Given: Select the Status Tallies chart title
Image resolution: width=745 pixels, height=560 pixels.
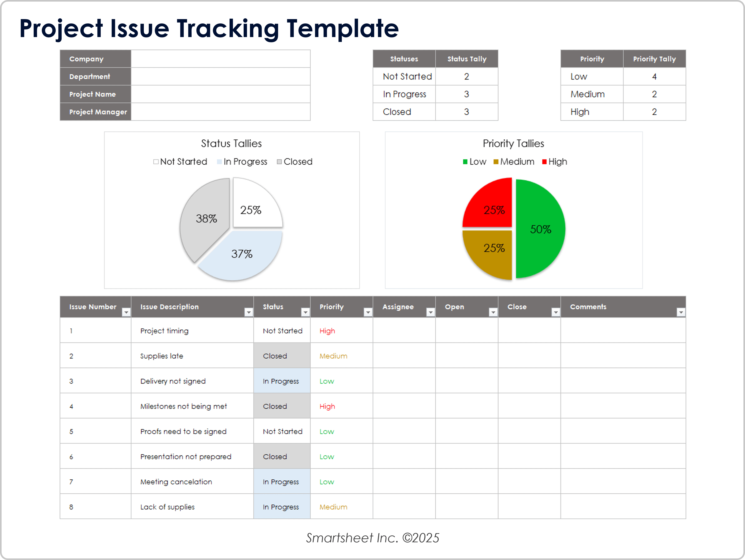Looking at the screenshot, I should click(x=231, y=143).
